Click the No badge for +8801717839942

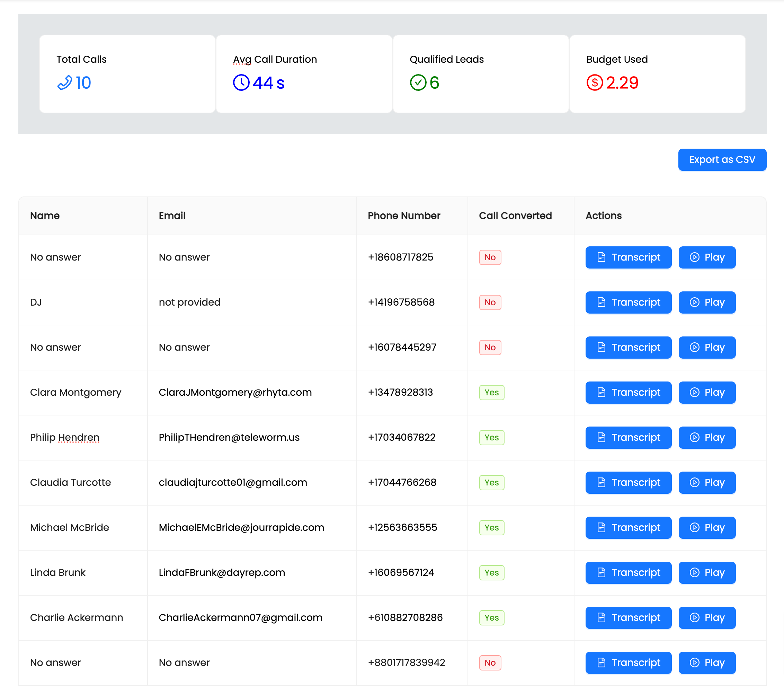coord(490,663)
